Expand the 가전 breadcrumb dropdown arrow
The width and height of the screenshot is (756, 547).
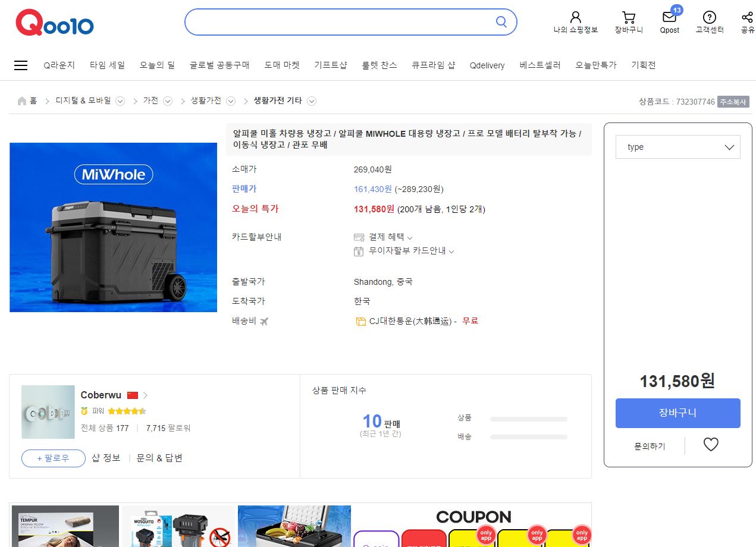tap(168, 101)
